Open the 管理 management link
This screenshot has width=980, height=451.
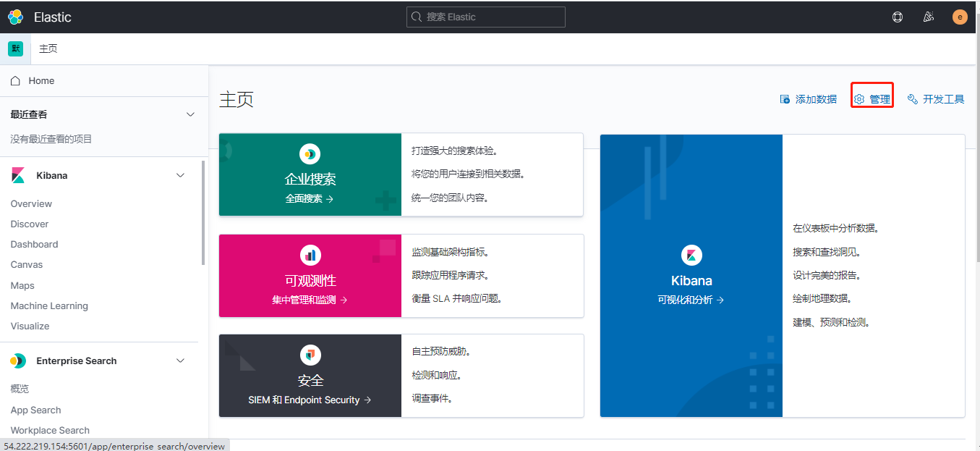(873, 100)
